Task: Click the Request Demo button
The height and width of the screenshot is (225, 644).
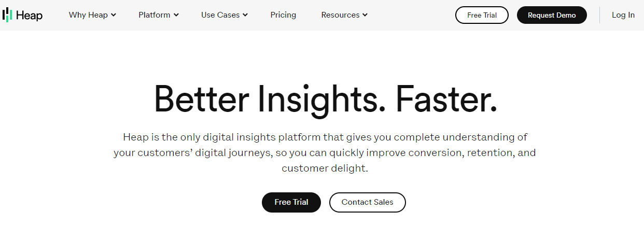Action: tap(552, 15)
